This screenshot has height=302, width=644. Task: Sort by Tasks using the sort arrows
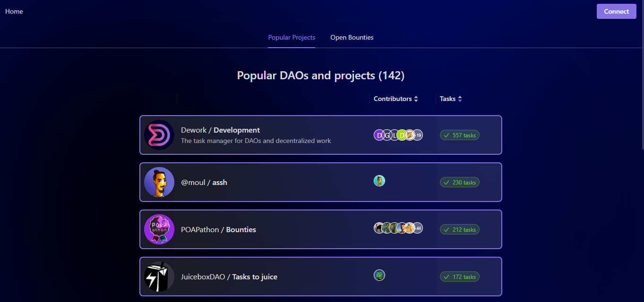point(460,99)
